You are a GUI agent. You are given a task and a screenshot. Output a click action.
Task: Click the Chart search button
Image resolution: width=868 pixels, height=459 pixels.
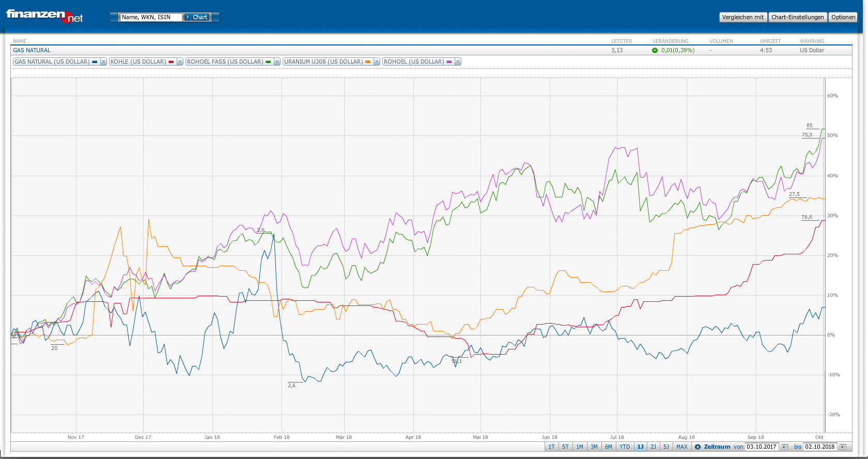[196, 17]
